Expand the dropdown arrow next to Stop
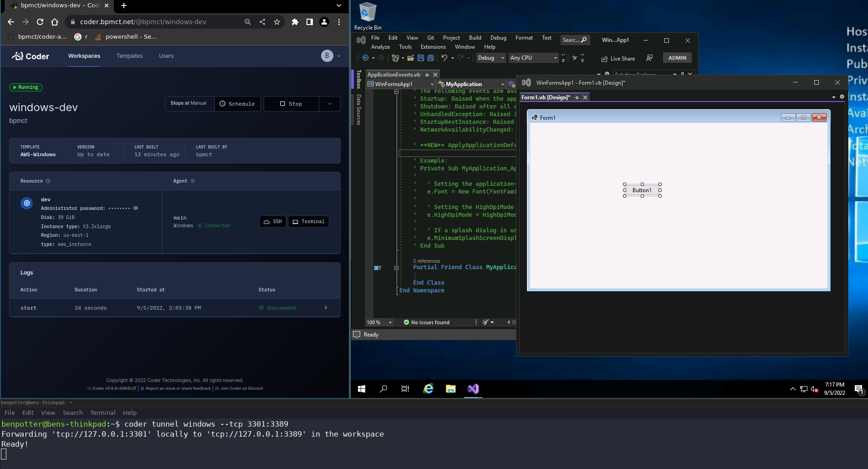This screenshot has width=868, height=469. click(330, 104)
